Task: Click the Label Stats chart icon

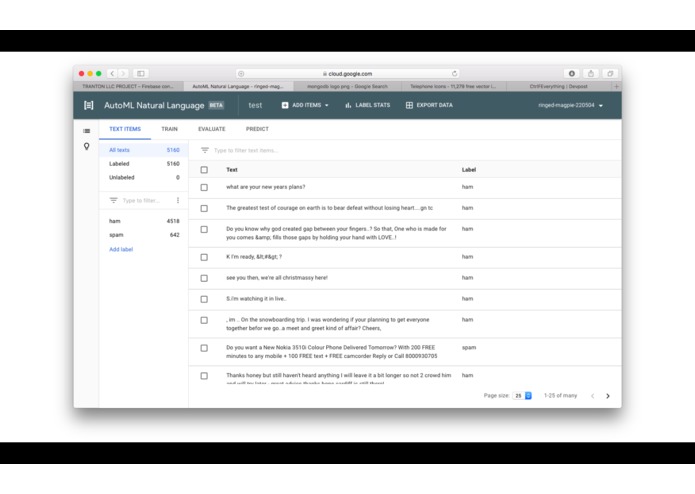Action: click(348, 105)
